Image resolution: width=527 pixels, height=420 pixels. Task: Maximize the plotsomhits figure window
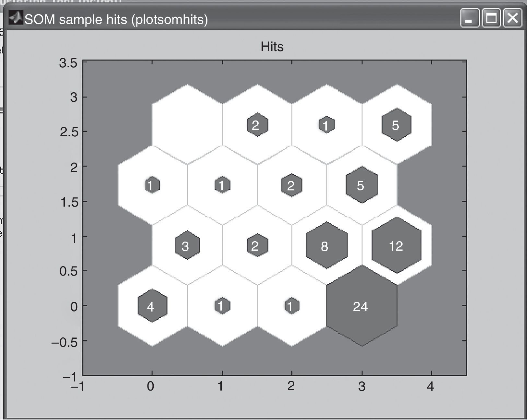491,18
